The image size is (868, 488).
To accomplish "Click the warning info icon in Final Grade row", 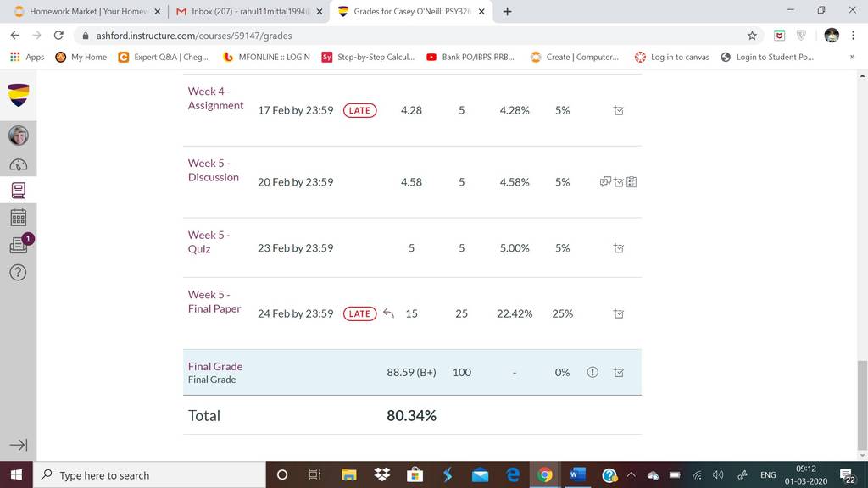I will 593,373.
